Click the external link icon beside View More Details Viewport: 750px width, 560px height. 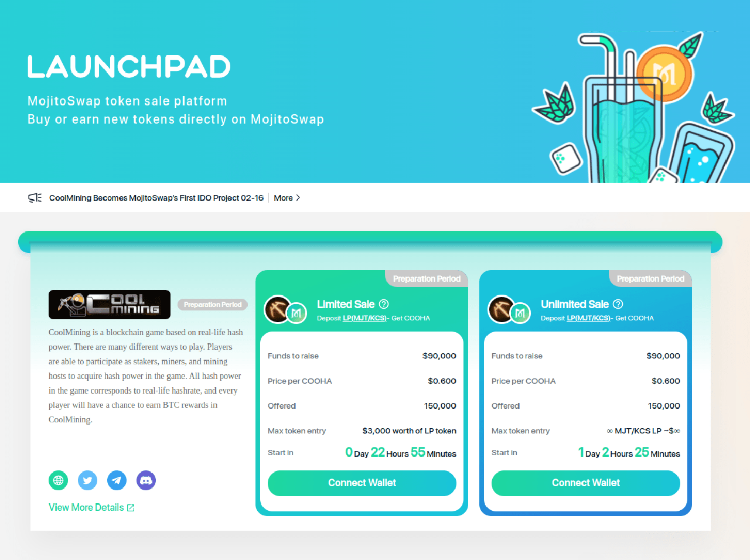pyautogui.click(x=131, y=508)
